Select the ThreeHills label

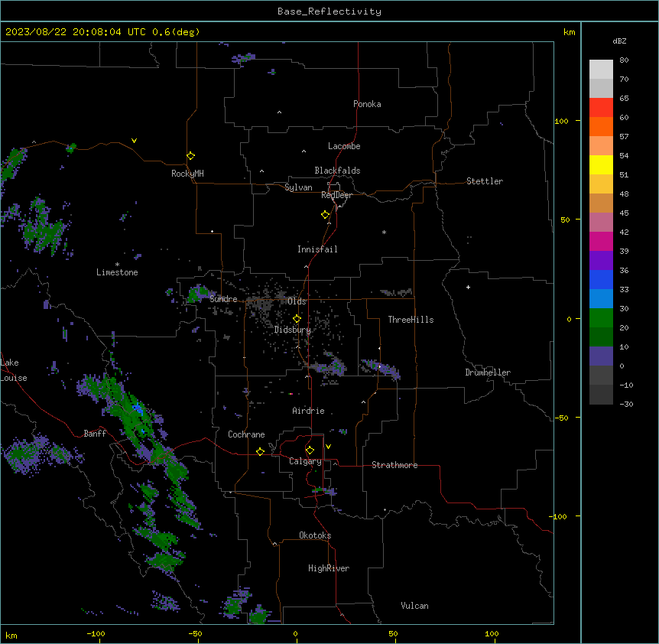411,320
